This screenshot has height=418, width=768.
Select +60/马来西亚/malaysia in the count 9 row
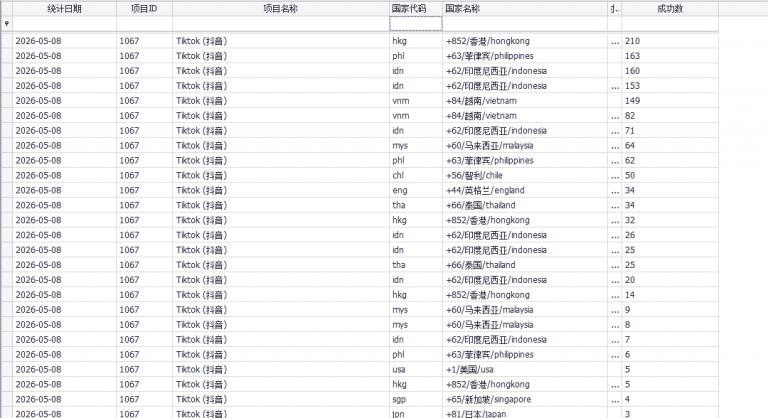coord(525,310)
